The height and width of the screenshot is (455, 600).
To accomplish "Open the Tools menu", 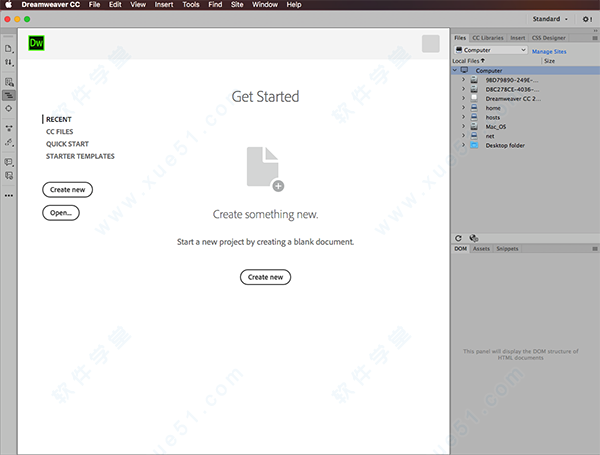I will coord(191,5).
